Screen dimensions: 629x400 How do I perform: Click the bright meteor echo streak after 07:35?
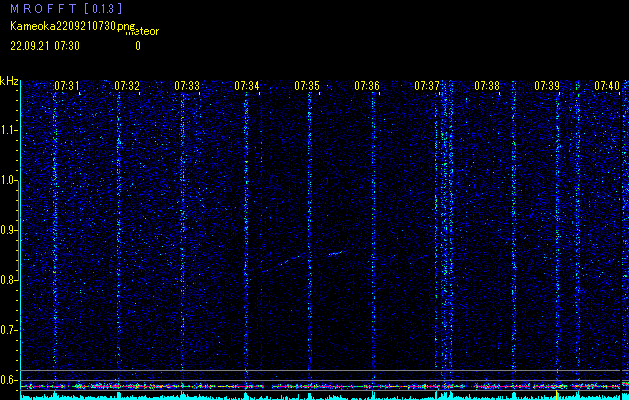click(336, 253)
